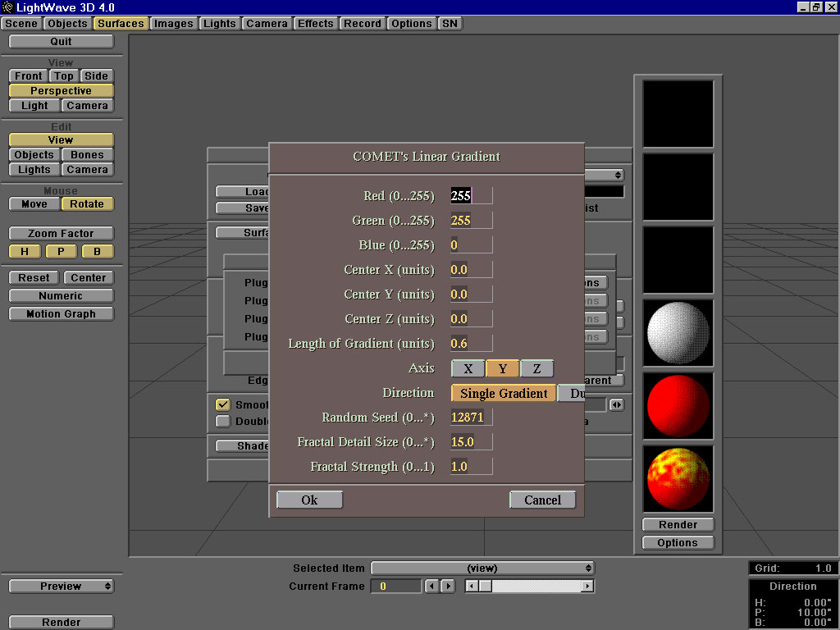Image resolution: width=840 pixels, height=630 pixels.
Task: Open the Images tab
Action: pyautogui.click(x=173, y=24)
